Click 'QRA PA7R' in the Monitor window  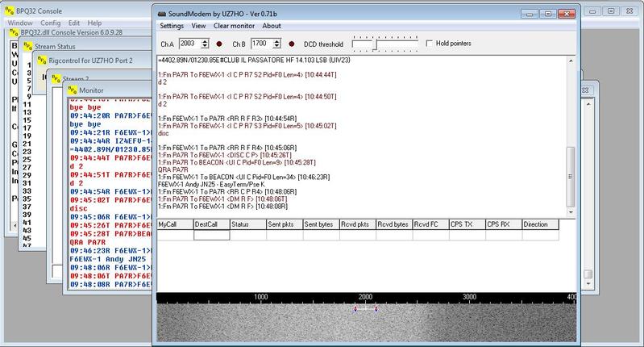pos(88,242)
